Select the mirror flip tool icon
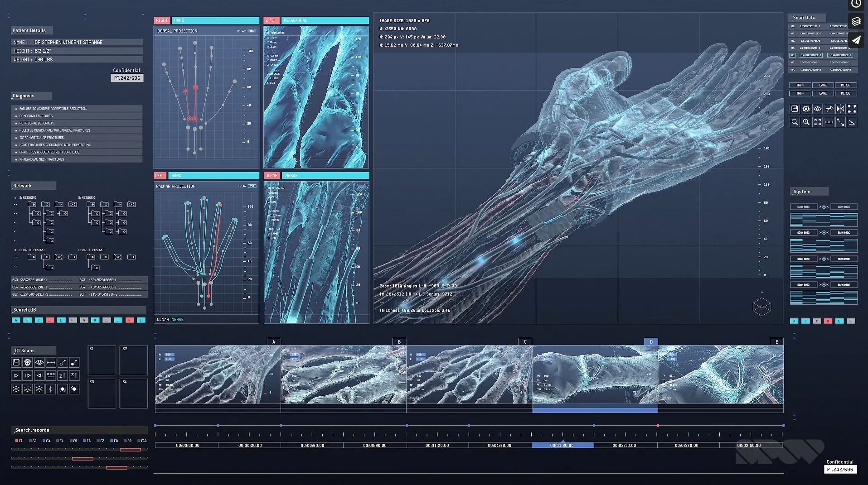 point(840,109)
